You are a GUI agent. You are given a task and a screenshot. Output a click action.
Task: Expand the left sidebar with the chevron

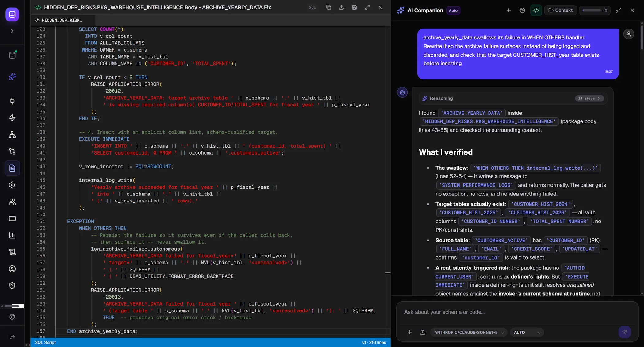[12, 31]
